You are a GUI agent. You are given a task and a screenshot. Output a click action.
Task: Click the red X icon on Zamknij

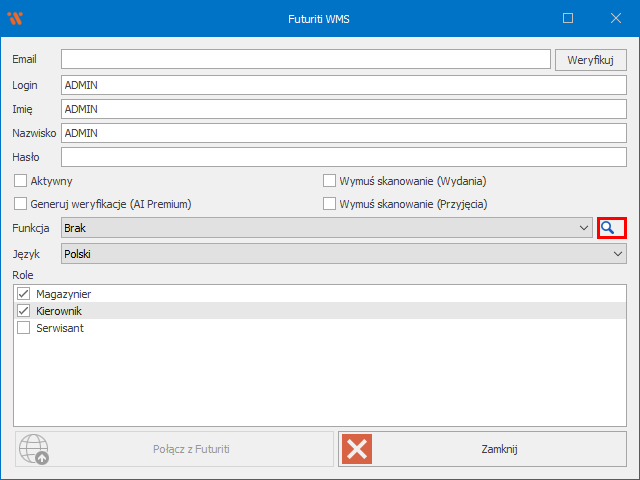357,449
